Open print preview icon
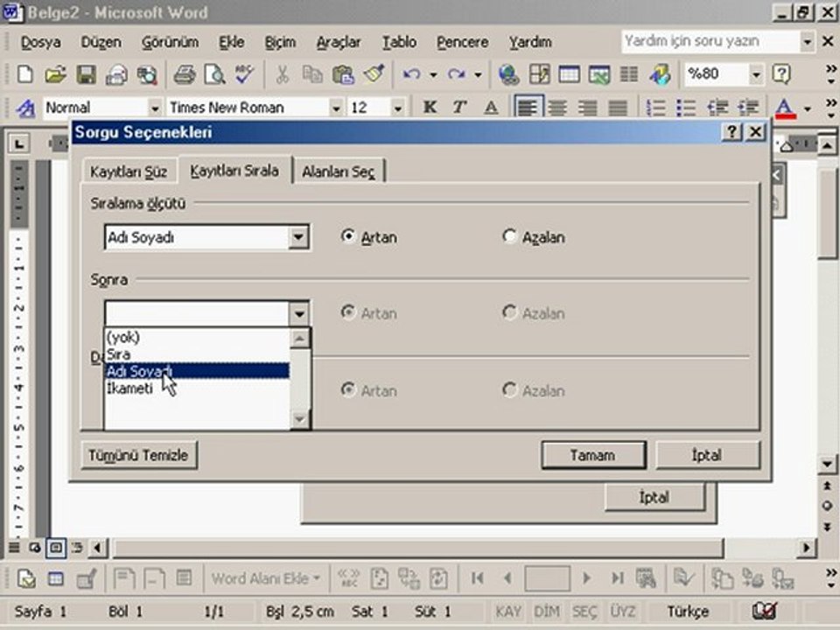Image resolution: width=840 pixels, height=630 pixels. (x=215, y=74)
